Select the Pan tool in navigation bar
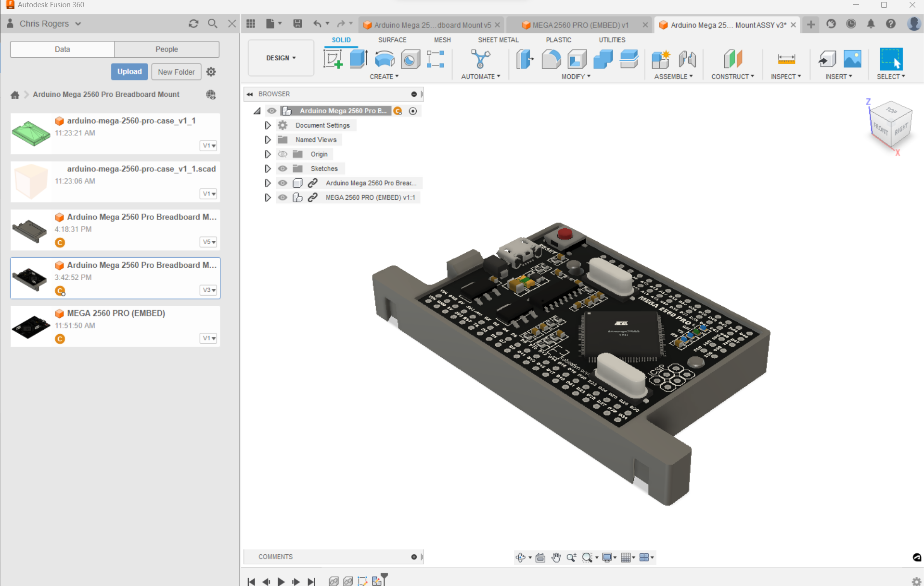924x586 pixels. pyautogui.click(x=556, y=557)
